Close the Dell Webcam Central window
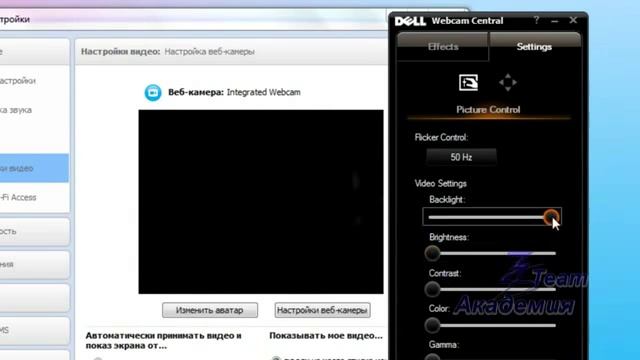This screenshot has width=640, height=360. pos(573,20)
